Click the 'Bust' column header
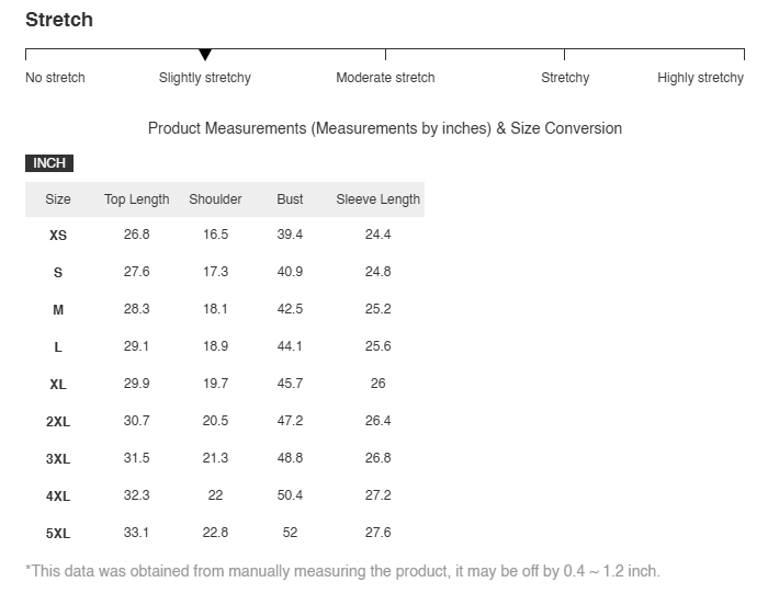 290,199
